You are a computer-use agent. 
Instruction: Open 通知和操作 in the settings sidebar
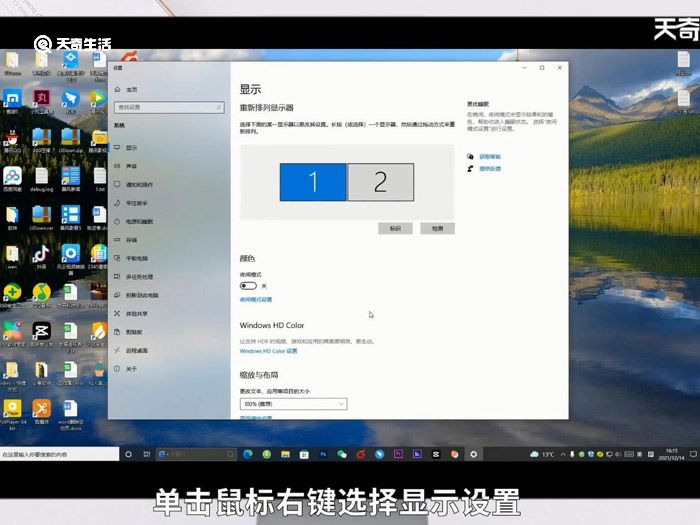point(117,185)
